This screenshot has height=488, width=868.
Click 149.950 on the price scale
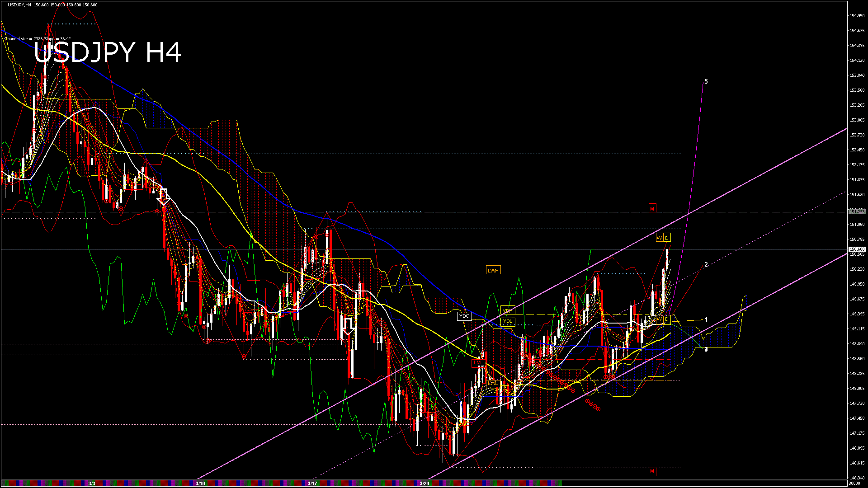coord(857,284)
